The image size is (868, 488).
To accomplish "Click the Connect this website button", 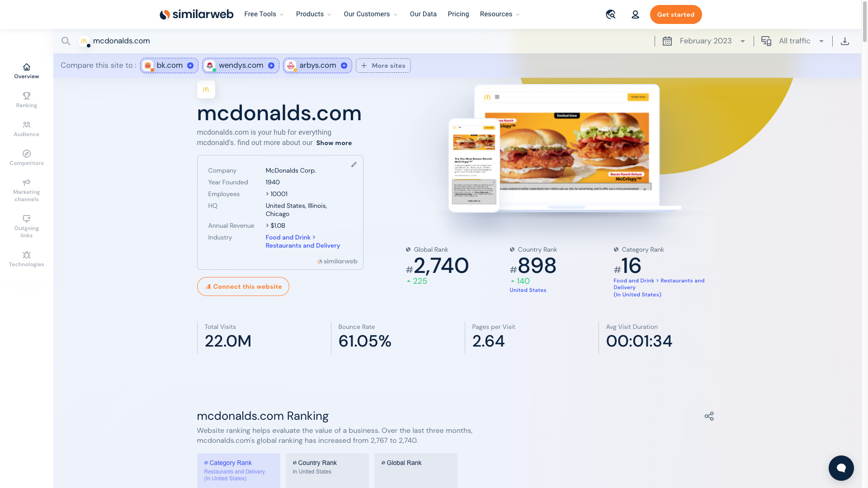I will pyautogui.click(x=243, y=286).
